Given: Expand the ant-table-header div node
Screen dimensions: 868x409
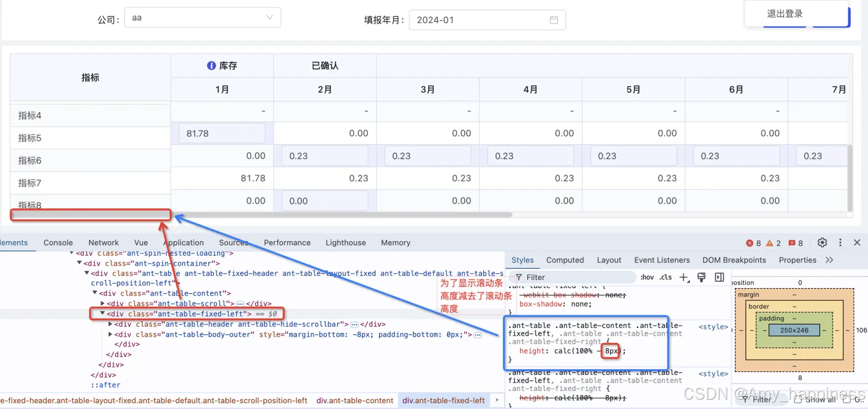Looking at the screenshot, I should pyautogui.click(x=110, y=324).
